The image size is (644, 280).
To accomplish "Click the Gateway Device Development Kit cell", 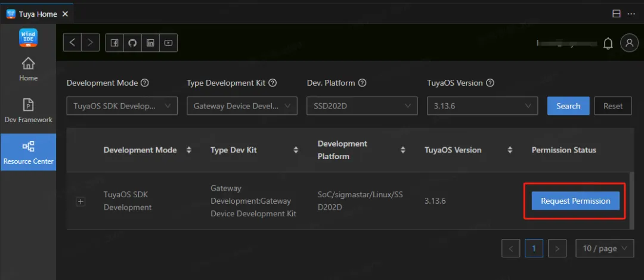I will [253, 201].
